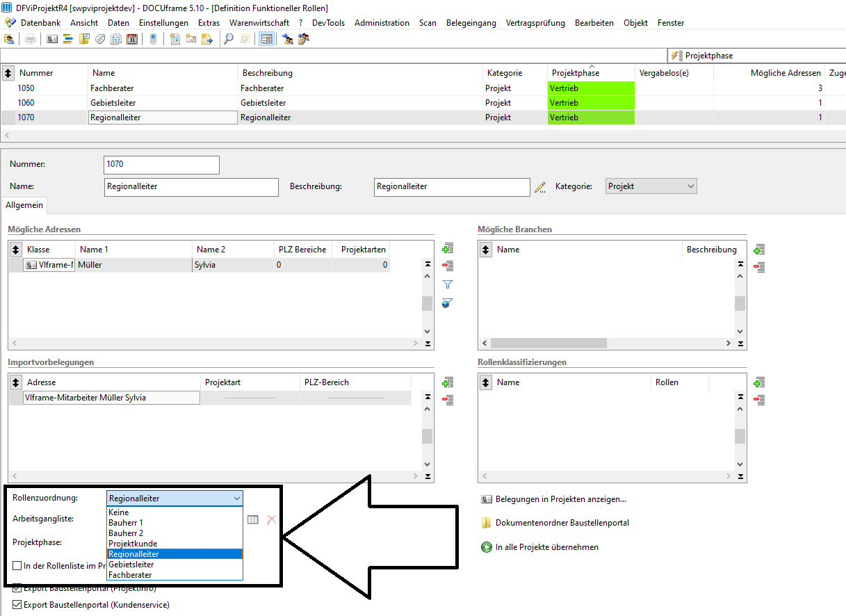This screenshot has height=616, width=846.
Task: Switch to the Allgemein tab
Action: (x=24, y=205)
